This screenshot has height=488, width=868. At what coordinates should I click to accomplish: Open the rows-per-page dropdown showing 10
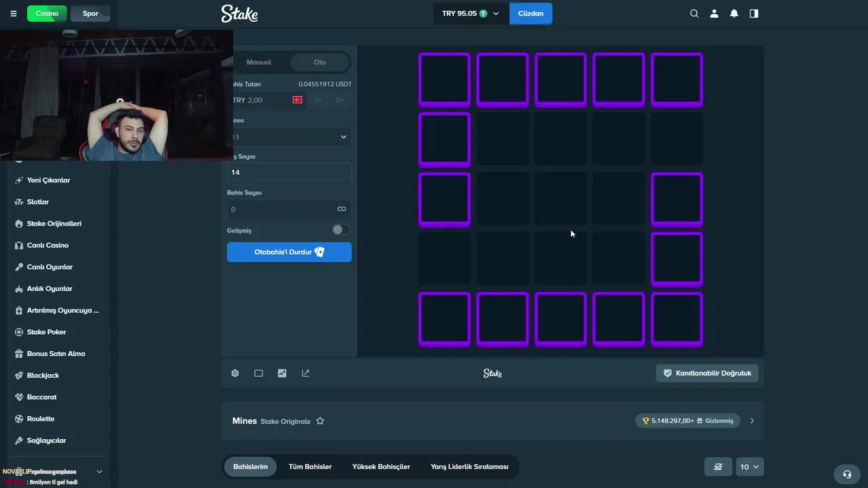pos(749,466)
